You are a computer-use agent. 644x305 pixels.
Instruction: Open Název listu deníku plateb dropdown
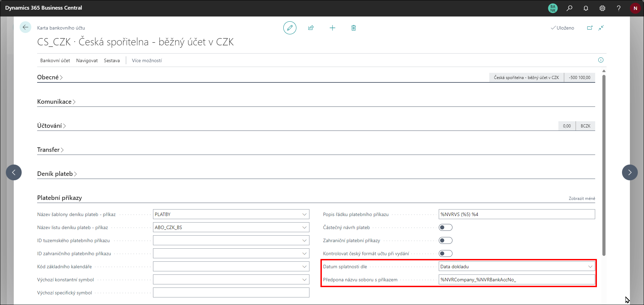tap(304, 227)
